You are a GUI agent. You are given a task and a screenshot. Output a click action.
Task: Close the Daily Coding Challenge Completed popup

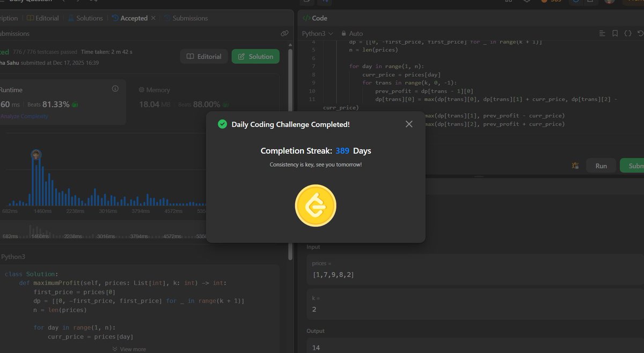(x=409, y=124)
